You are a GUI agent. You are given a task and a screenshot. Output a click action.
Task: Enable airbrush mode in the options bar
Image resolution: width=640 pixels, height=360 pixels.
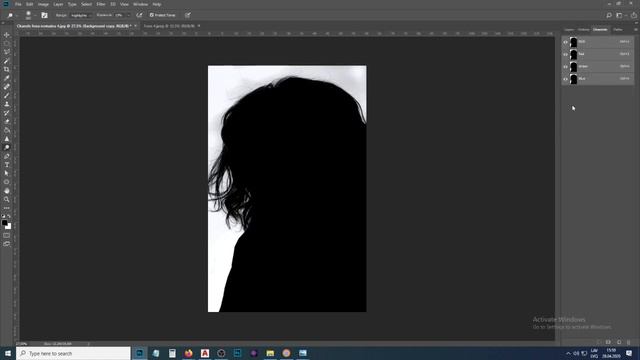click(139, 15)
